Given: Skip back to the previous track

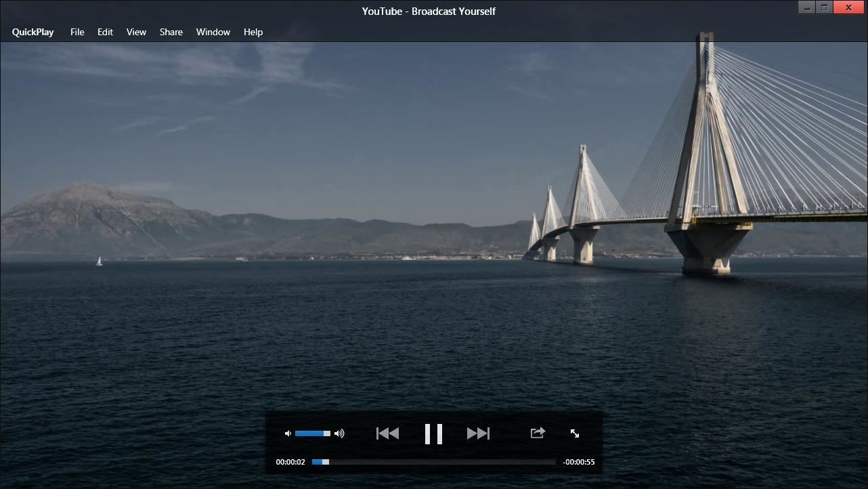Looking at the screenshot, I should (x=387, y=433).
